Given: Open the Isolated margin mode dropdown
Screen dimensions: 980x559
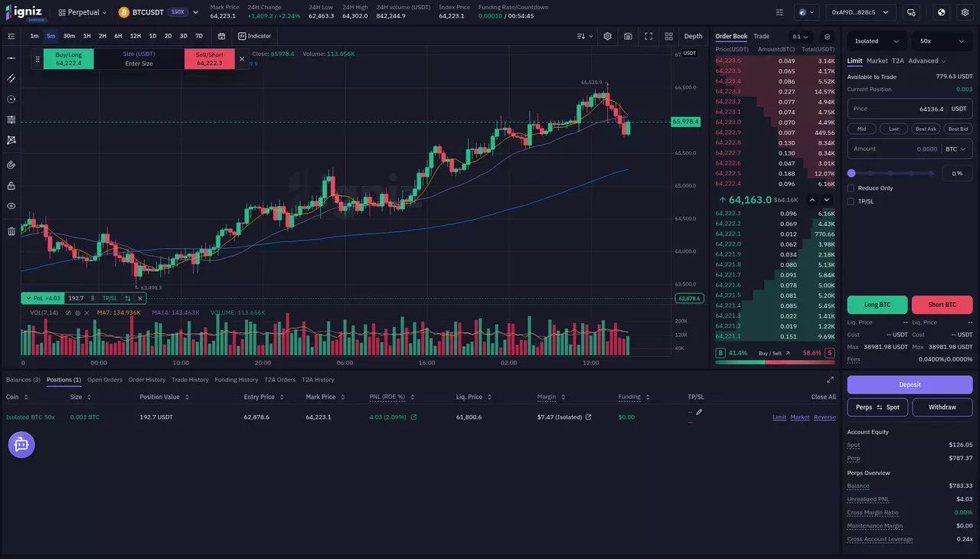Looking at the screenshot, I should pos(877,41).
